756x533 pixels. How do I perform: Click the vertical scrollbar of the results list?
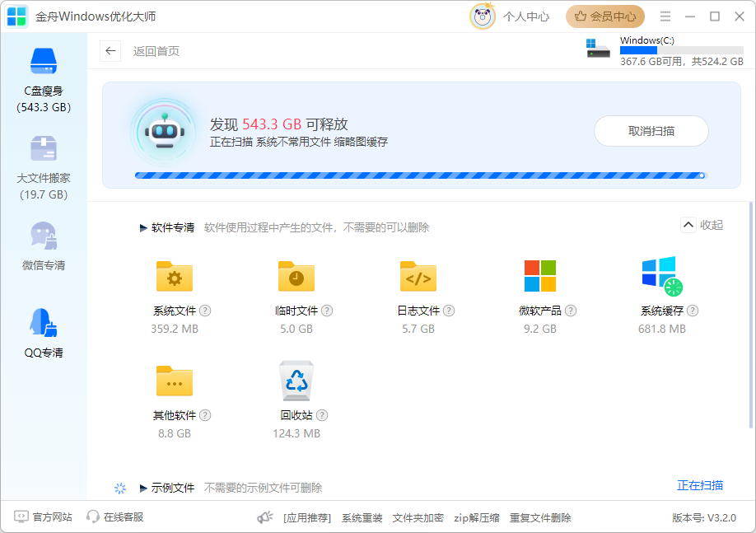[751, 315]
